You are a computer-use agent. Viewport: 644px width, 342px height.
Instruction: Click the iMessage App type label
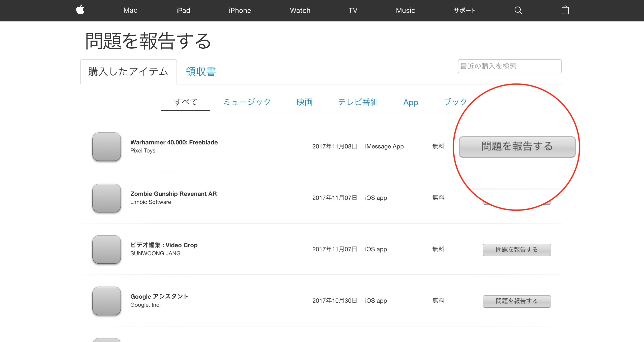(x=384, y=146)
